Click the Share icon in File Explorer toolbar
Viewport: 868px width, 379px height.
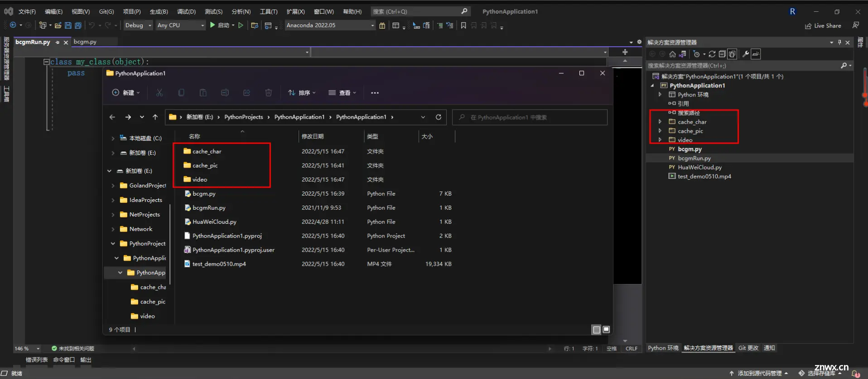point(246,93)
